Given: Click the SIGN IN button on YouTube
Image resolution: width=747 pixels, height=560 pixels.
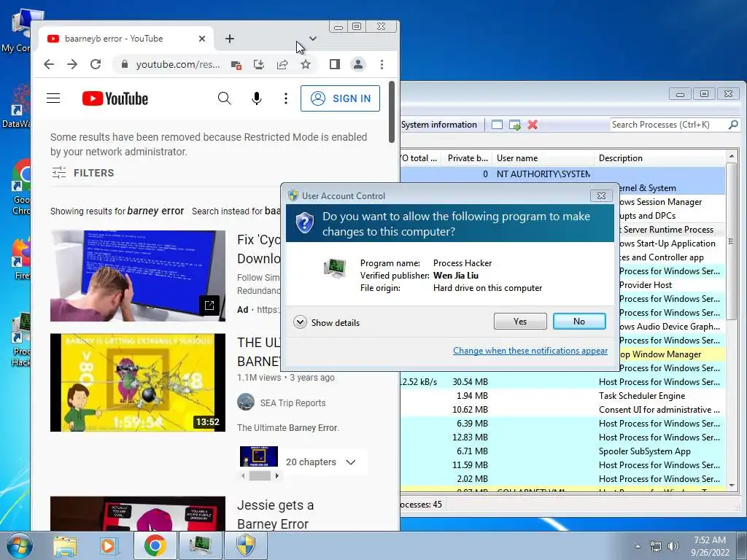Looking at the screenshot, I should pyautogui.click(x=340, y=98).
